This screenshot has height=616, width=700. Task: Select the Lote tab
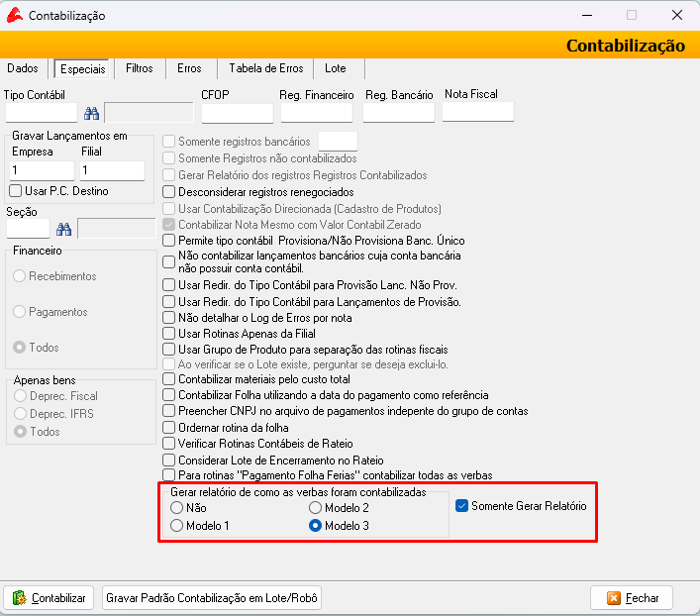[336, 68]
